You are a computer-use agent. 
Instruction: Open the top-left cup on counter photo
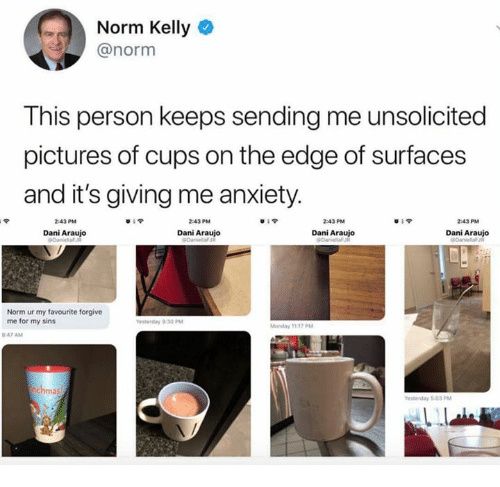tap(59, 274)
